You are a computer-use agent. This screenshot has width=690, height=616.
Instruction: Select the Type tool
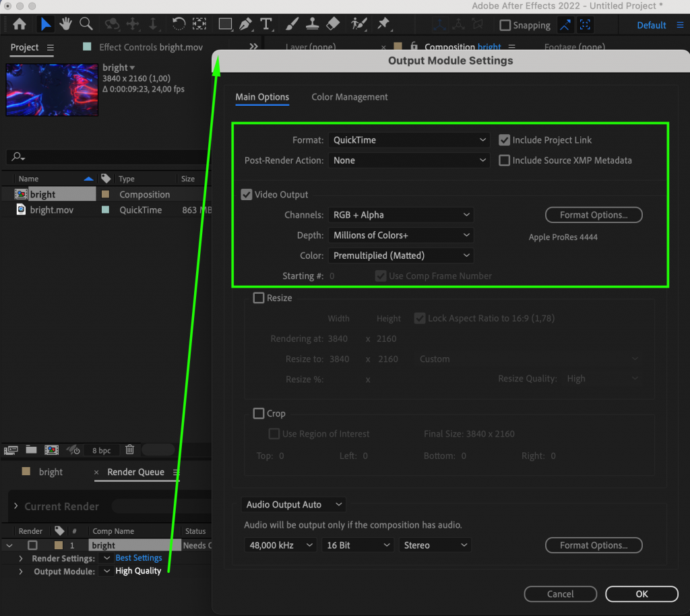click(267, 24)
